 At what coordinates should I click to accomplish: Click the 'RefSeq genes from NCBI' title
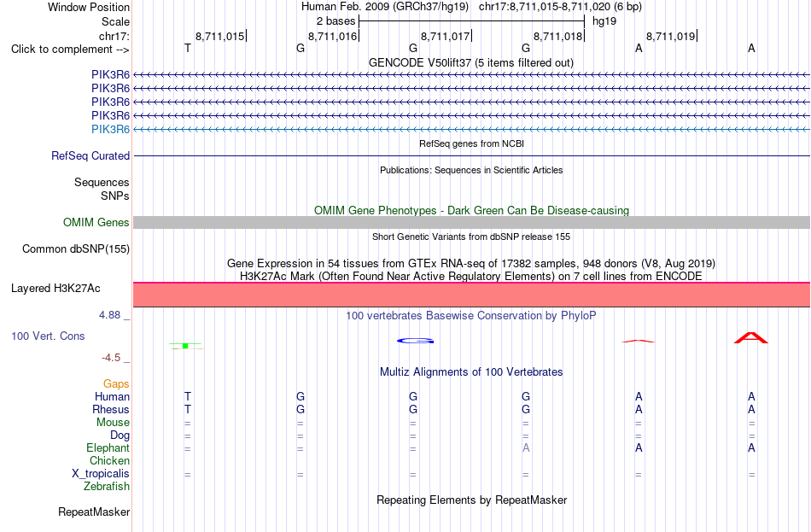[471, 143]
